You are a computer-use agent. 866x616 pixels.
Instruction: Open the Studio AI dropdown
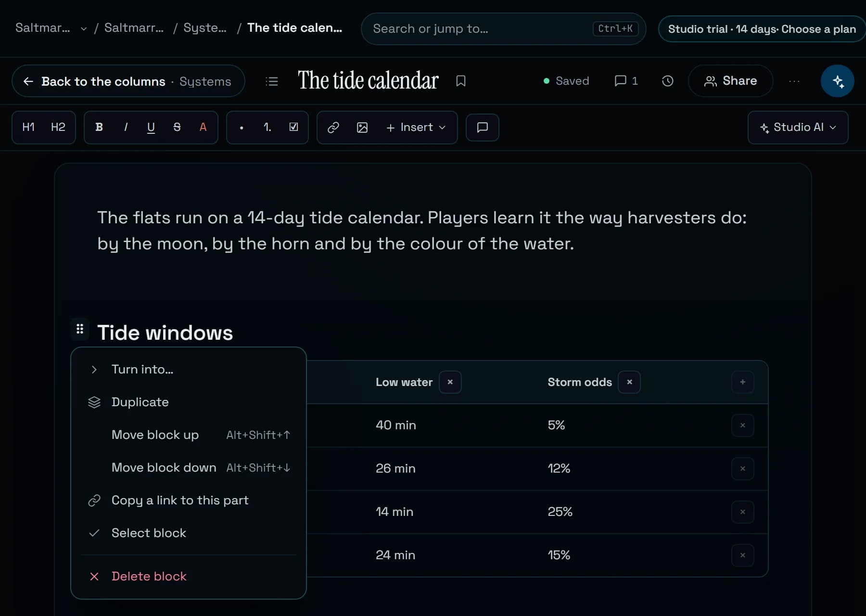click(798, 128)
